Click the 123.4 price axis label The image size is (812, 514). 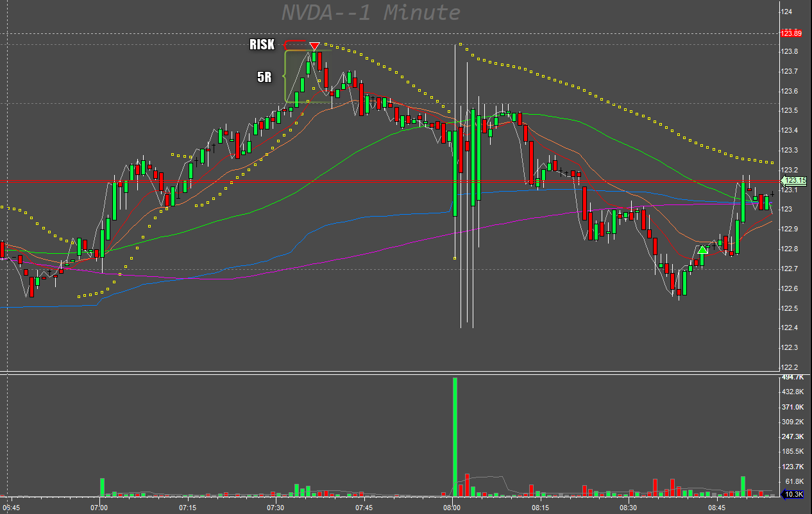click(790, 131)
